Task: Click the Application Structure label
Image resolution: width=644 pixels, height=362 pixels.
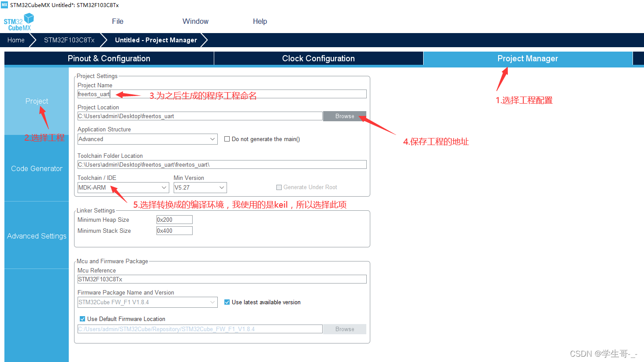Action: coord(104,129)
